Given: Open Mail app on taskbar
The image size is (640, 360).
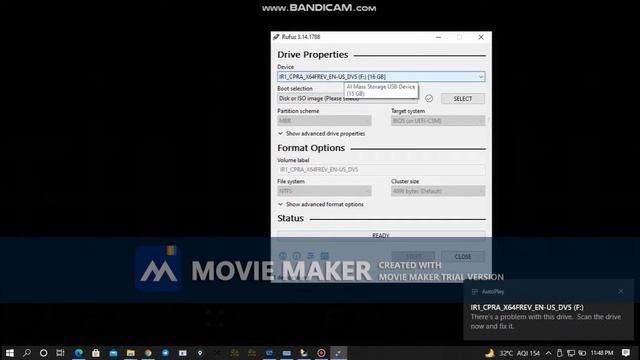Looking at the screenshot, I should pyautogui.click(x=113, y=353).
